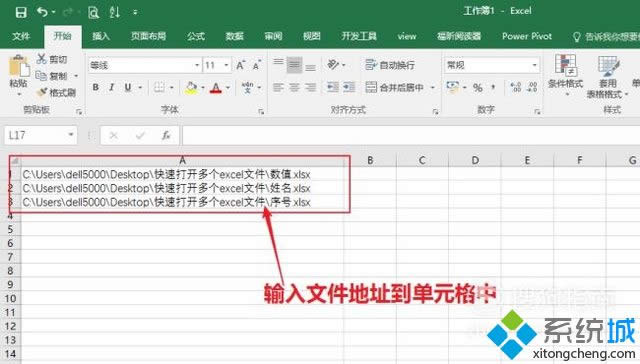Open the Name Box dropdown arrow
The height and width of the screenshot is (364, 640).
71,135
